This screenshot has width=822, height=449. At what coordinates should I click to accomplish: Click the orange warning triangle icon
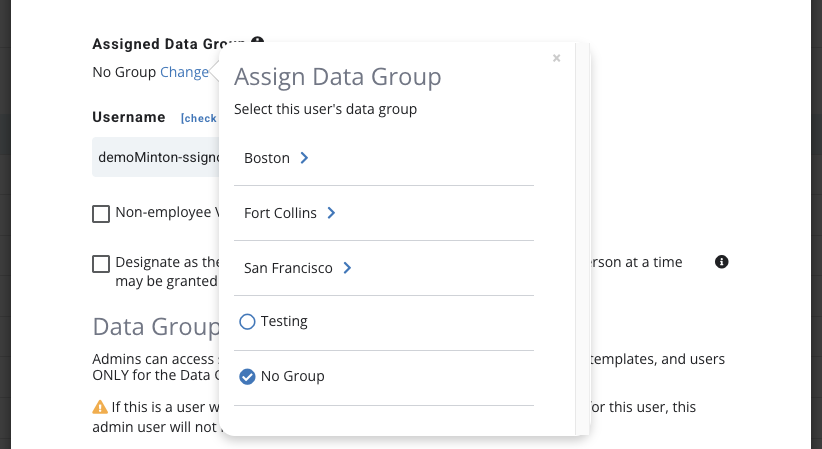[x=100, y=407]
